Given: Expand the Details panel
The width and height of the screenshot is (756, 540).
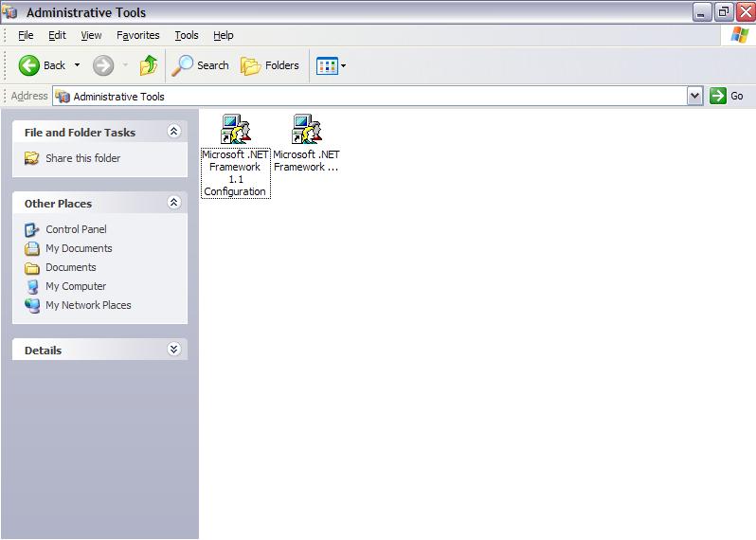Looking at the screenshot, I should click(x=173, y=349).
